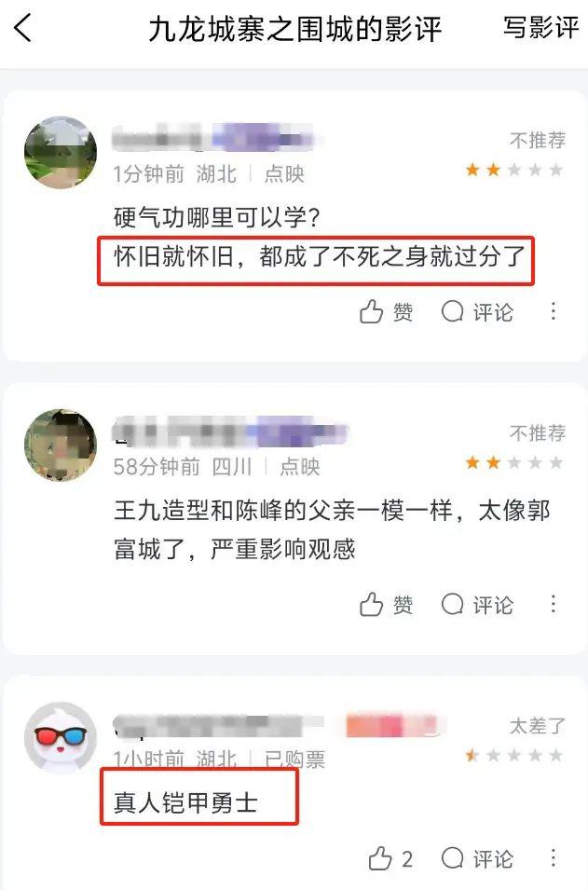The height and width of the screenshot is (890, 588).
Task: Go back using the top-left arrow
Action: click(x=22, y=28)
